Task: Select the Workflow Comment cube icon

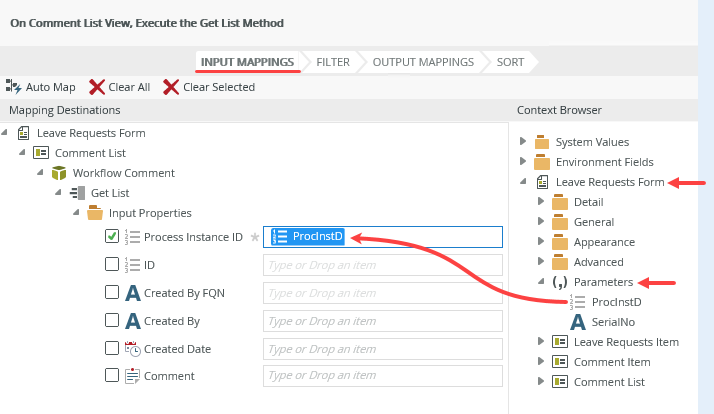Action: click(x=59, y=173)
